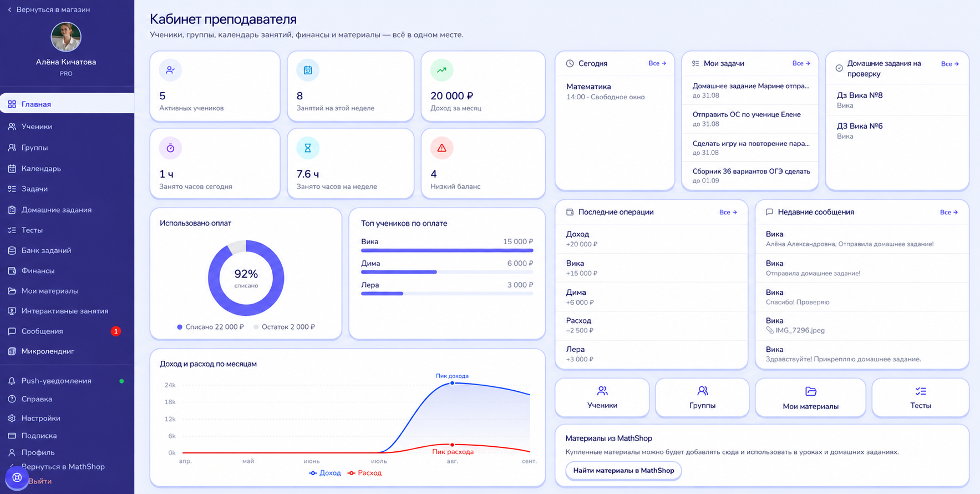
Task: Click Вика payment progress bar
Action: 447,250
